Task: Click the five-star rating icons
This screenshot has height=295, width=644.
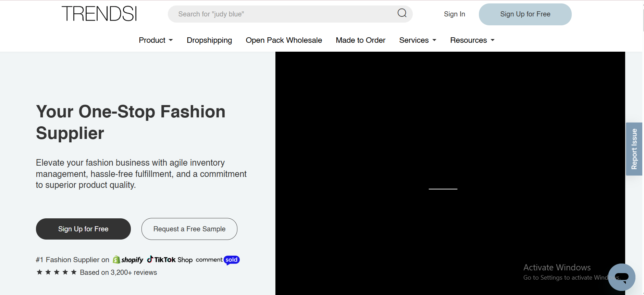Action: coord(57,272)
